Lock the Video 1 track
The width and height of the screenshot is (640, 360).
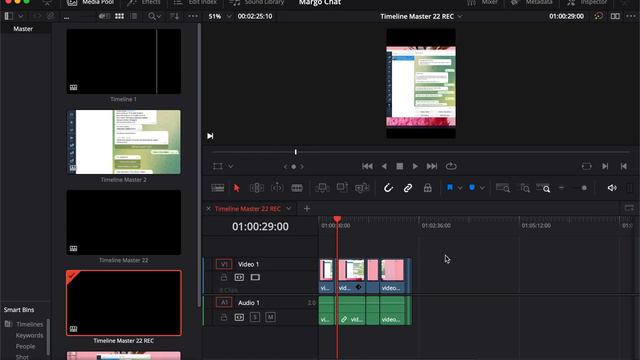tap(224, 278)
